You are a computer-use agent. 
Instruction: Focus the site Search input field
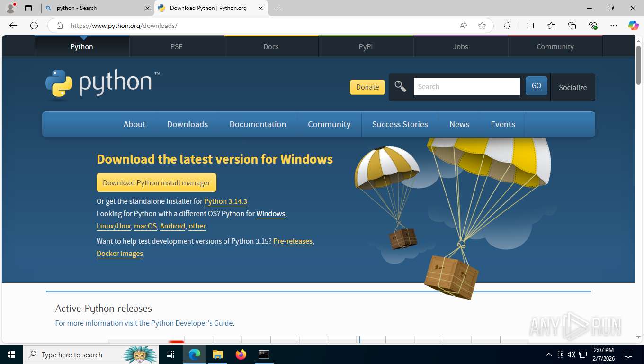click(x=466, y=86)
